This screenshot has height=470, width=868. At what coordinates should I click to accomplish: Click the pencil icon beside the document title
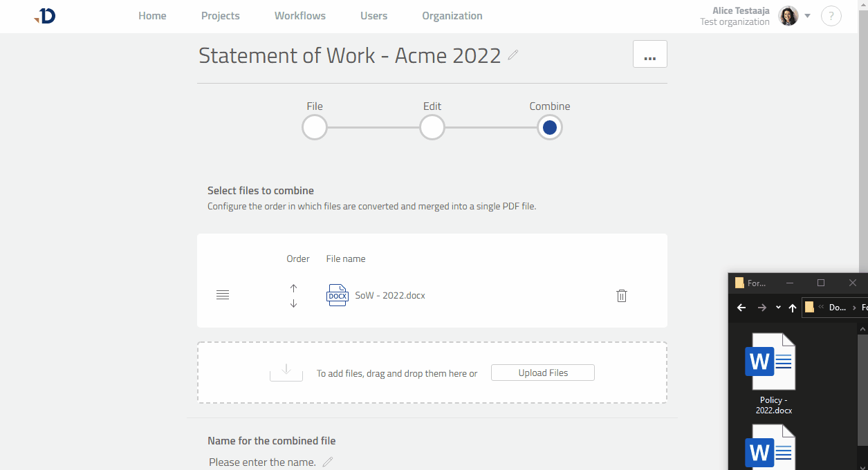[x=513, y=55]
